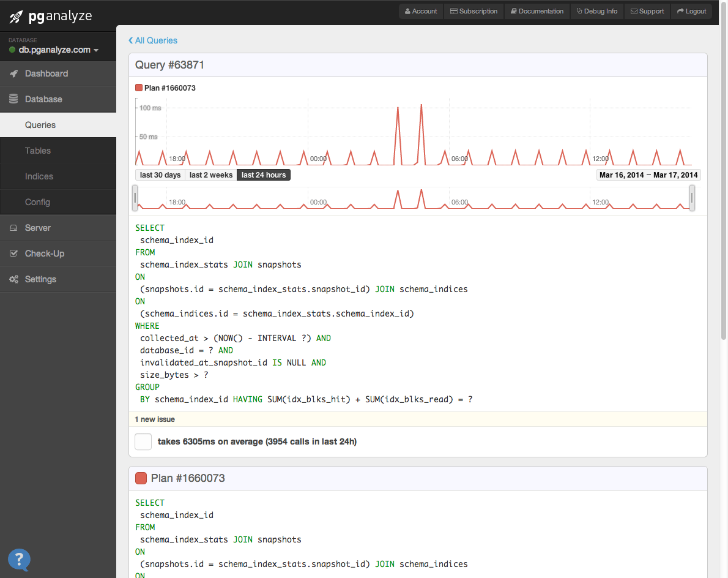Click red swatch beside Plan #1660073 heading
The image size is (728, 578).
141,478
